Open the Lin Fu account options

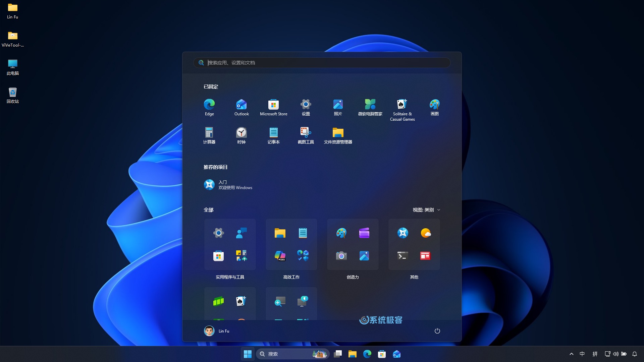[x=216, y=331]
